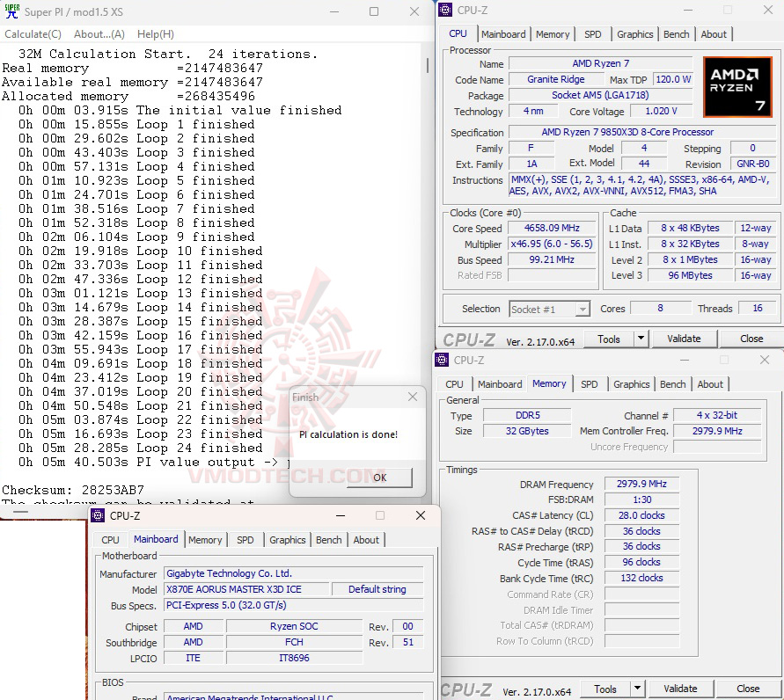Screen dimensions: 784x700
Task: Minimize the top CPU-Z window
Action: tap(688, 10)
